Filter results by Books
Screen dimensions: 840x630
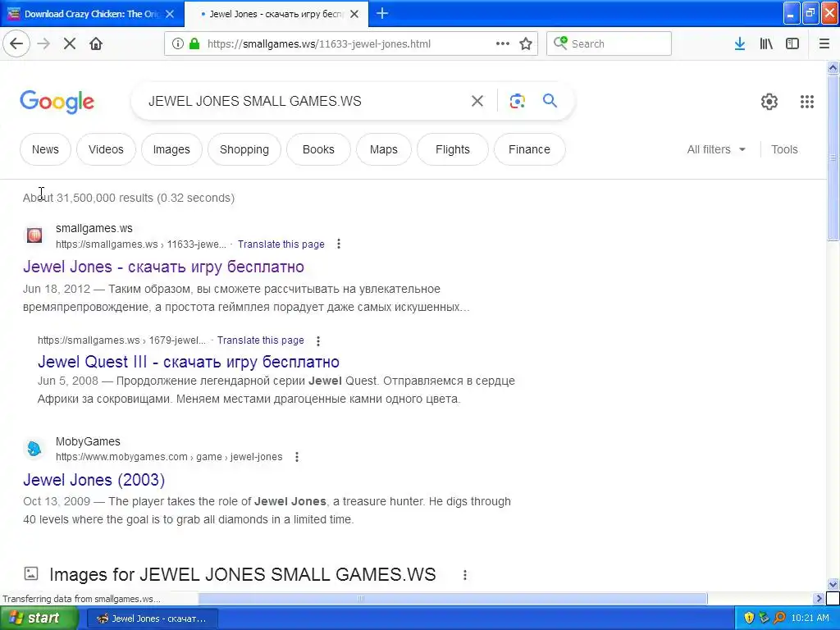click(x=318, y=149)
